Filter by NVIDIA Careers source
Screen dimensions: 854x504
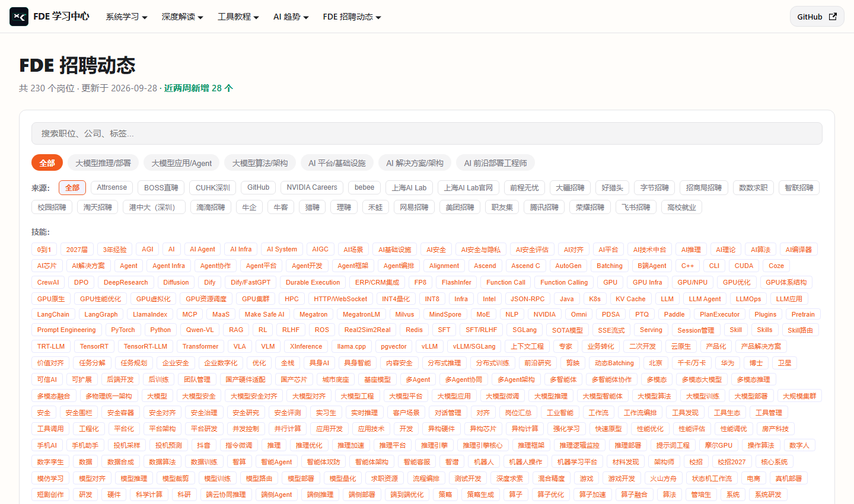point(312,187)
